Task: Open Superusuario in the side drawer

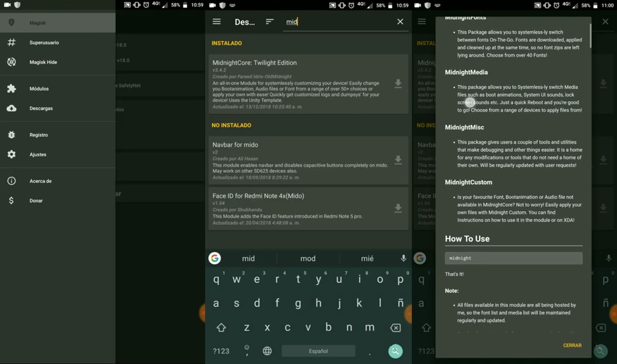Action: [x=58, y=43]
